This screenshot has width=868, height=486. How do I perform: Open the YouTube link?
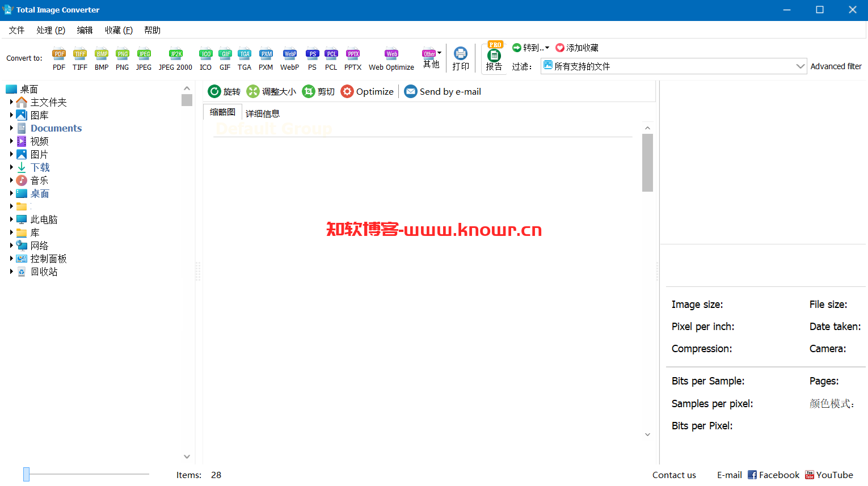tap(829, 475)
